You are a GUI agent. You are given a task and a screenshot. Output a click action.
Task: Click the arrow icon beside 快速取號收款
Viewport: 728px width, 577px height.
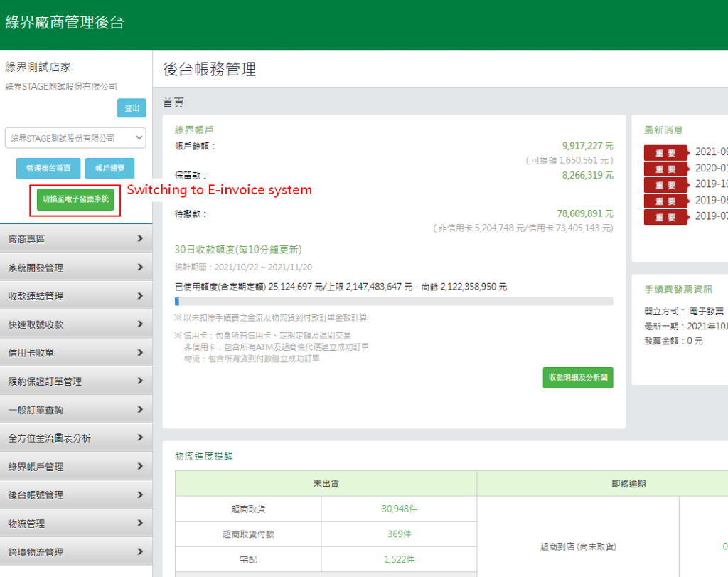coord(141,323)
